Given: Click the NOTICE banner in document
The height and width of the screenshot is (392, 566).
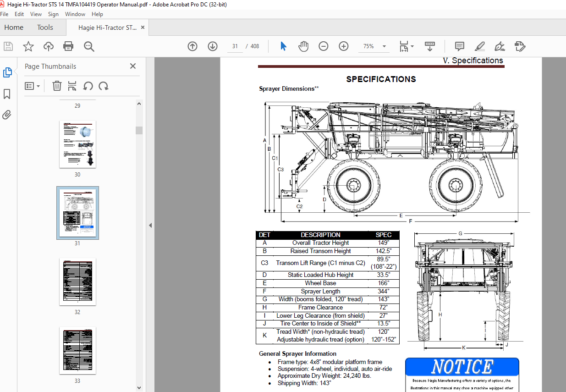Looking at the screenshot, I should tap(462, 367).
